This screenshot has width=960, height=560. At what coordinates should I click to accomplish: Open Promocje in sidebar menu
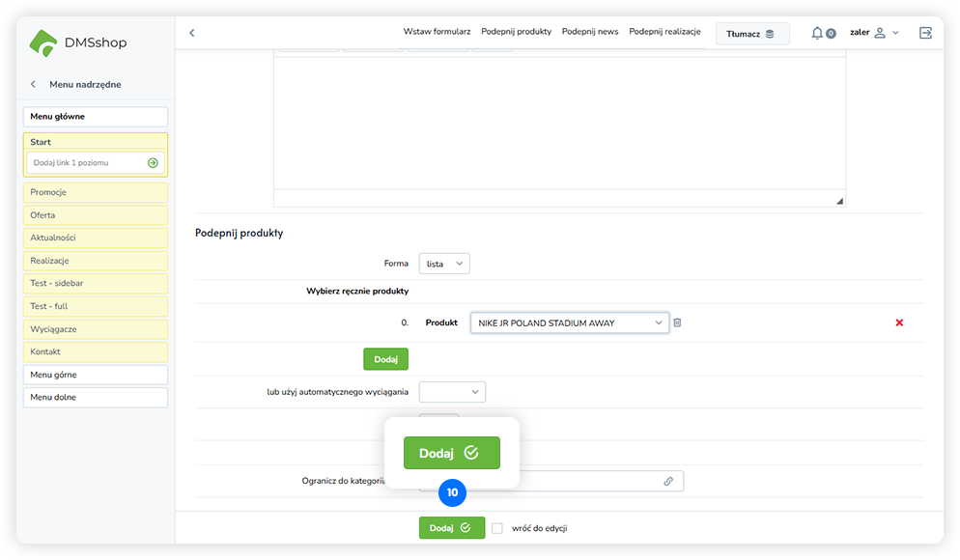point(96,192)
